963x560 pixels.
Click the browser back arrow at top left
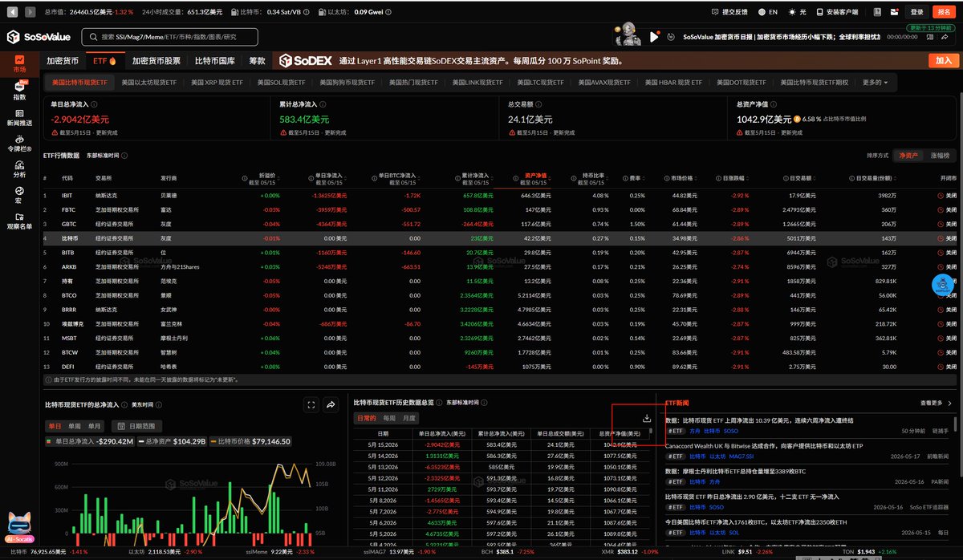tap(10, 12)
